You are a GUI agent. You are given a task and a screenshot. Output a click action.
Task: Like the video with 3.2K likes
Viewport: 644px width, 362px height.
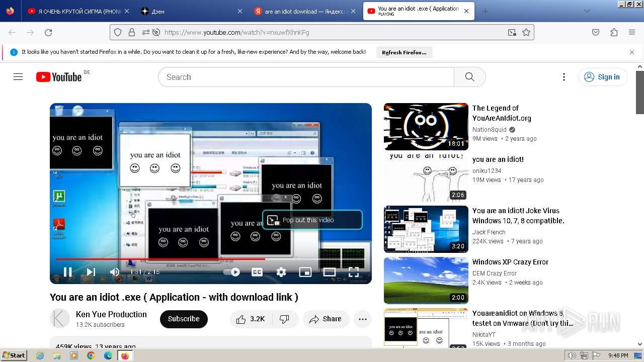tap(250, 319)
